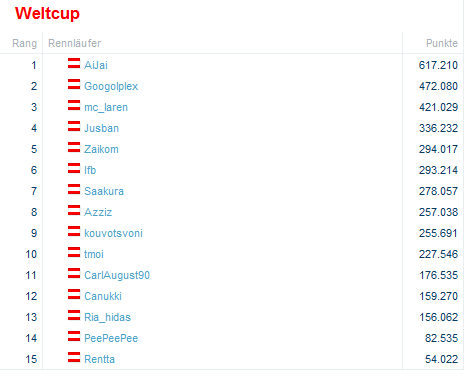Open kouvotsvoni's racer page

click(x=113, y=233)
